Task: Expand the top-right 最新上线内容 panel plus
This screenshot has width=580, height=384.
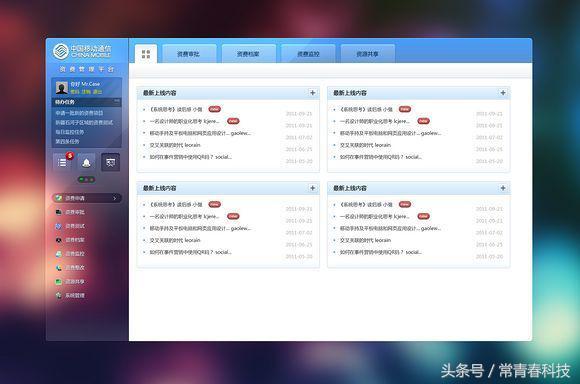Action: pos(503,93)
